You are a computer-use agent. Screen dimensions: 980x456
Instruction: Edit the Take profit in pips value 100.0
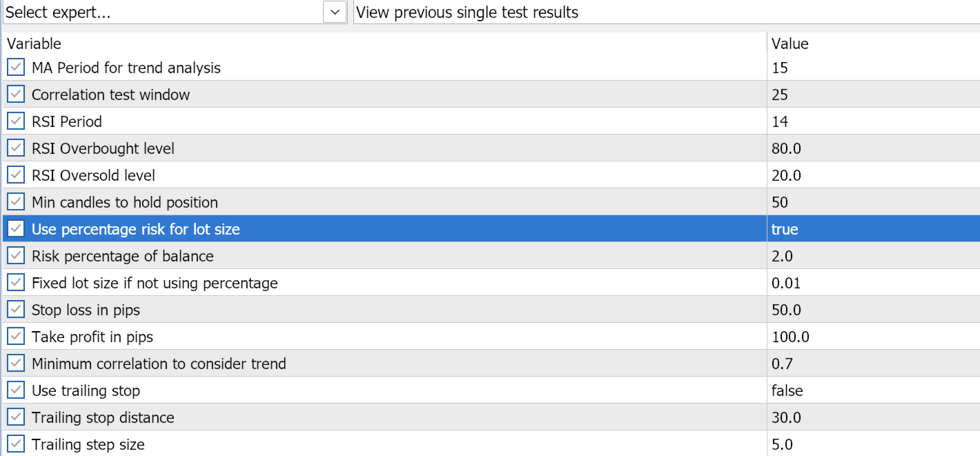tap(790, 337)
